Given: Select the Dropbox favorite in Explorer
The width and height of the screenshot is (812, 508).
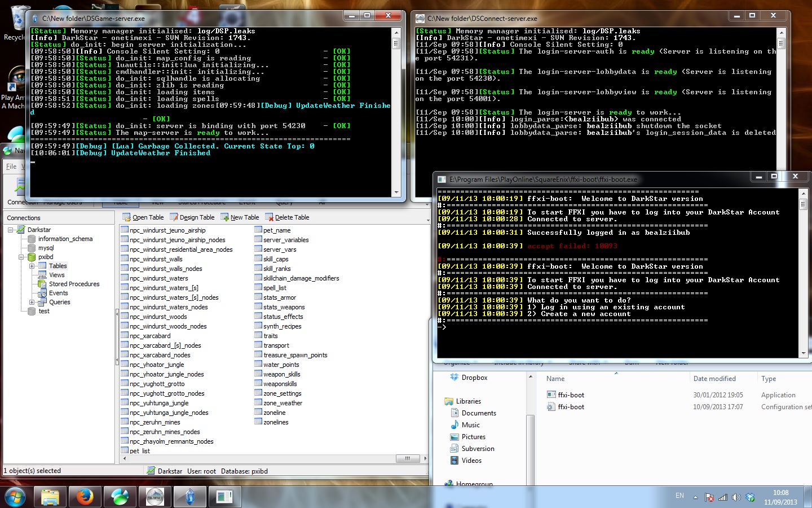Looking at the screenshot, I should pos(474,378).
